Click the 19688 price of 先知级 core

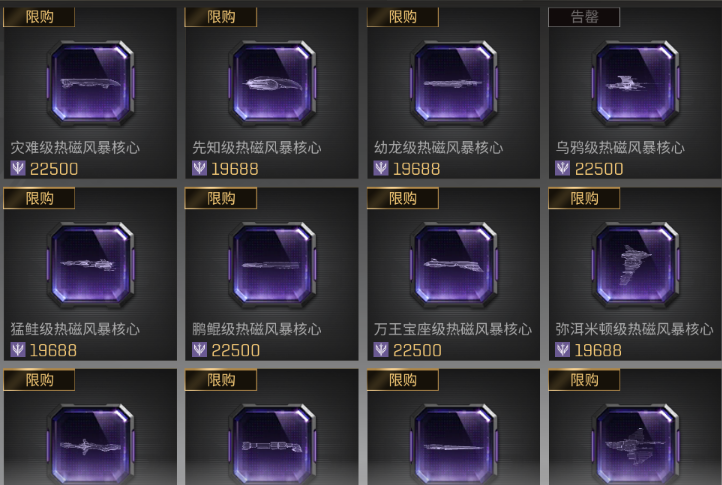[x=235, y=169]
